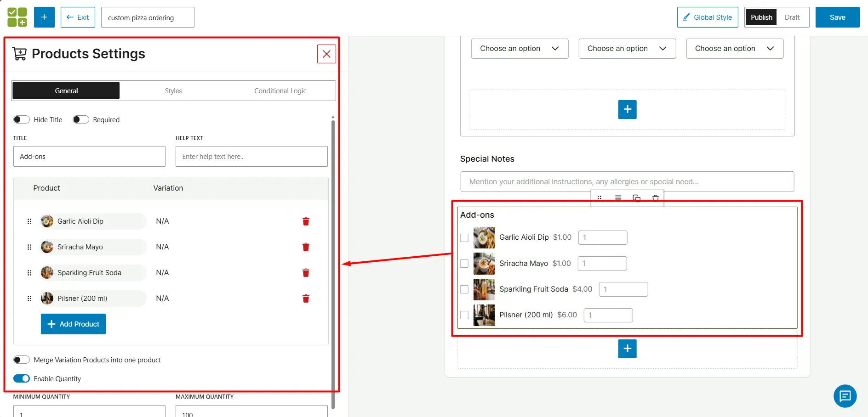Open the Conditional Logic tab
Image resolution: width=868 pixels, height=417 pixels.
tap(280, 90)
